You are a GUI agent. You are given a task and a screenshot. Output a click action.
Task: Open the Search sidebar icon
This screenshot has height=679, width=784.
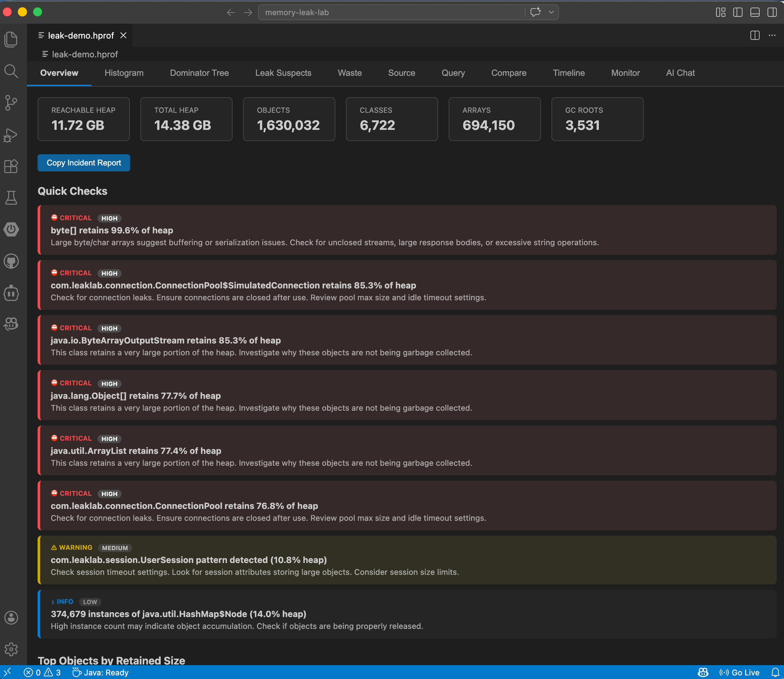11,71
